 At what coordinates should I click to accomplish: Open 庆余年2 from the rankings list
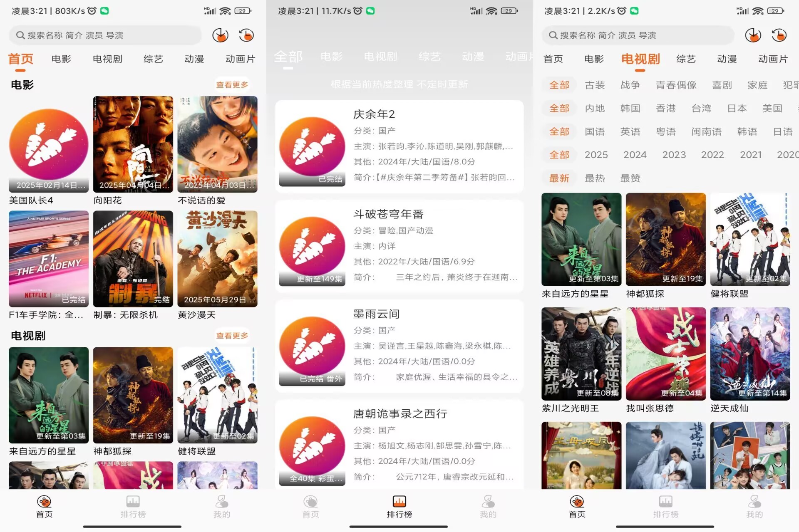coord(399,146)
